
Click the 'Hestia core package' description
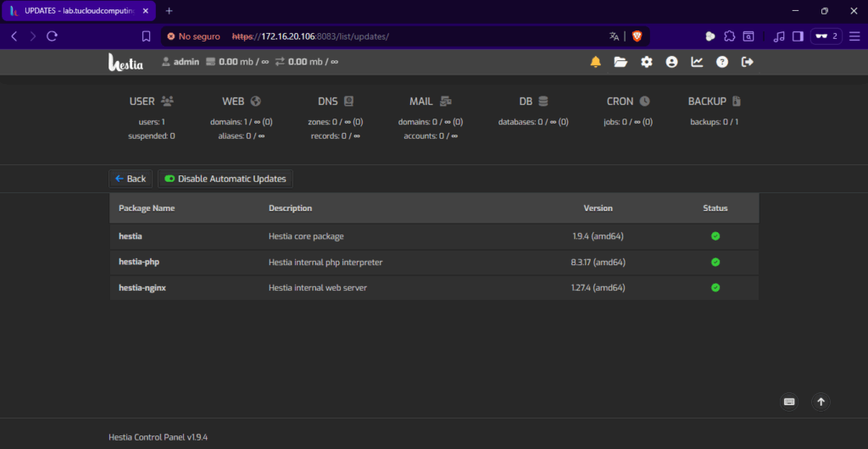(x=306, y=236)
